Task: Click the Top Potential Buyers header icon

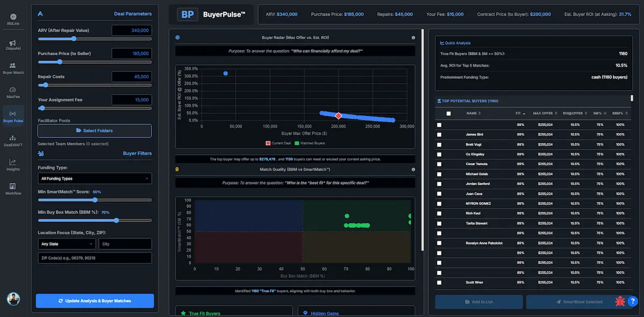Action: tap(440, 101)
